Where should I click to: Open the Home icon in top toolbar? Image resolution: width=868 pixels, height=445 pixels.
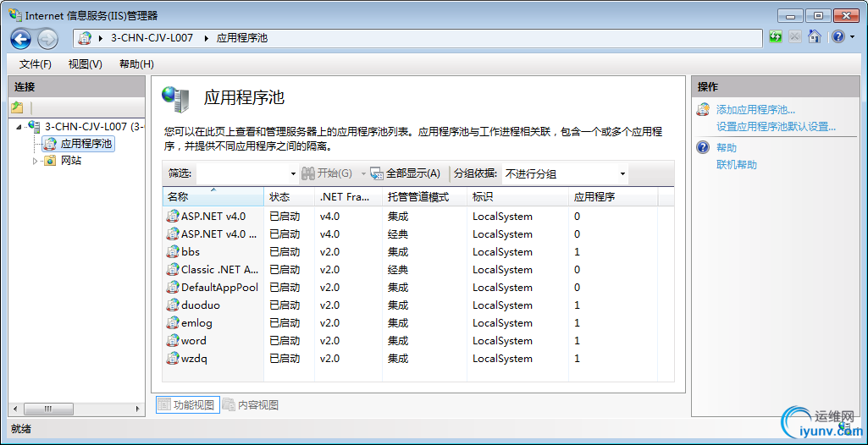click(814, 37)
